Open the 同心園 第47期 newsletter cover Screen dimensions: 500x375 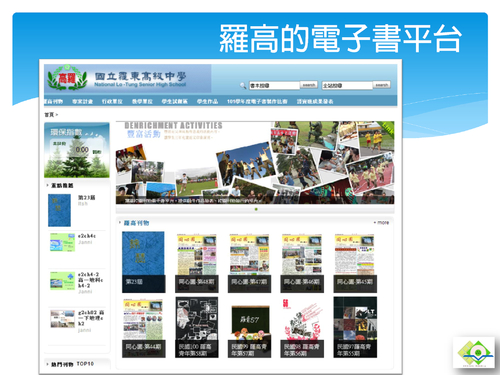click(249, 263)
